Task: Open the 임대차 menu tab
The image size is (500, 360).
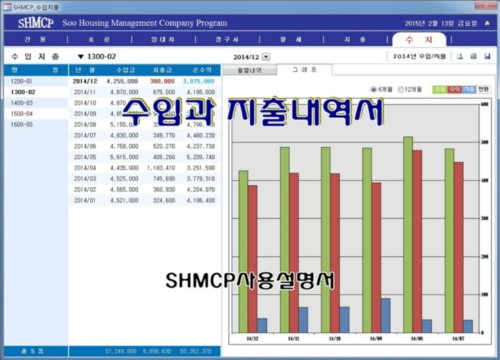Action: coord(163,39)
